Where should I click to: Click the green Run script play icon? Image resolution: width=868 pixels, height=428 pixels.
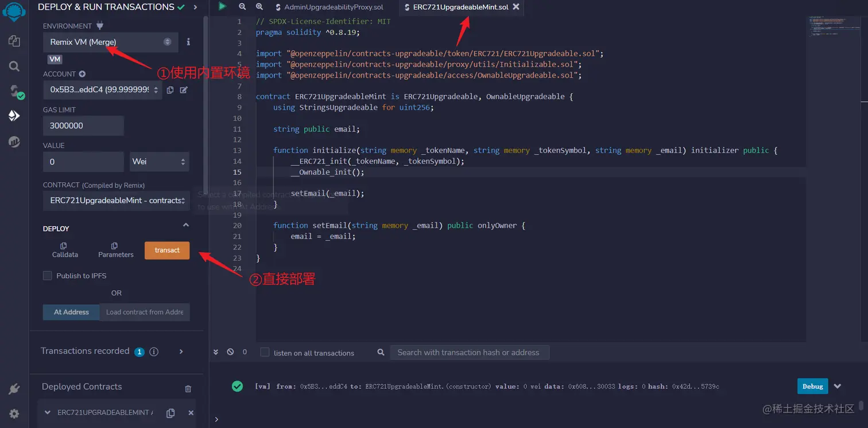pos(222,7)
